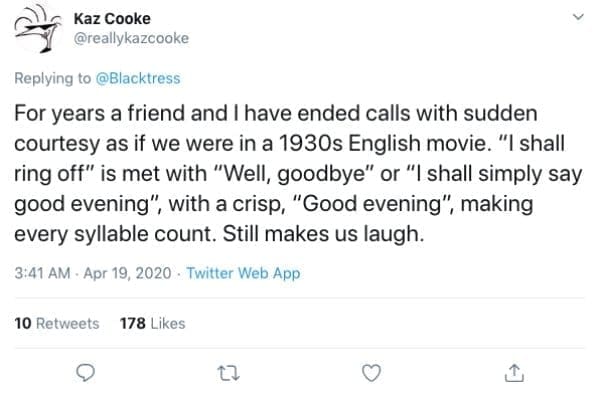Click the "Good evening" capitalized quote
The width and height of the screenshot is (600, 396).
371,204
